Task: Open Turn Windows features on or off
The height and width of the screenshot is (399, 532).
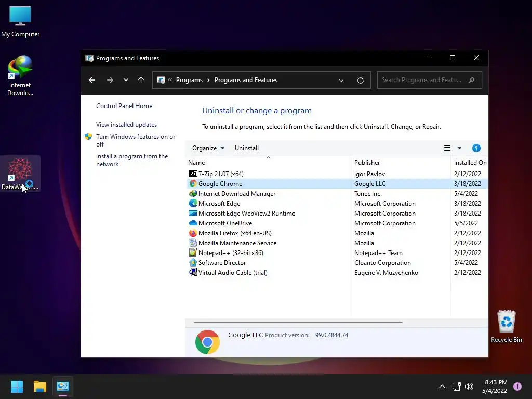Action: click(136, 140)
